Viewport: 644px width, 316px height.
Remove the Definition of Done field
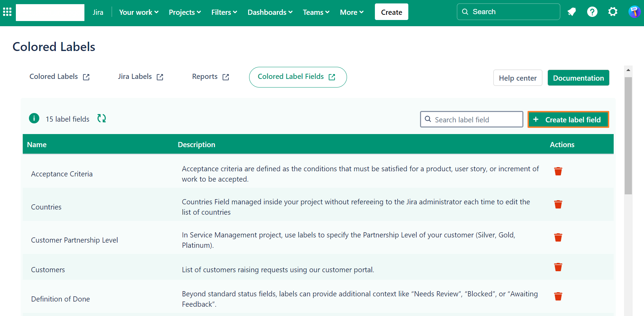pyautogui.click(x=558, y=296)
